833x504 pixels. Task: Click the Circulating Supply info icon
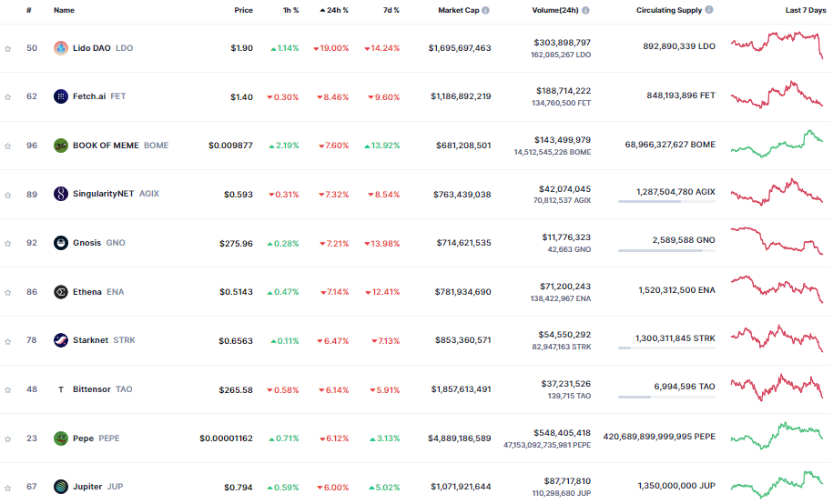coord(709,10)
